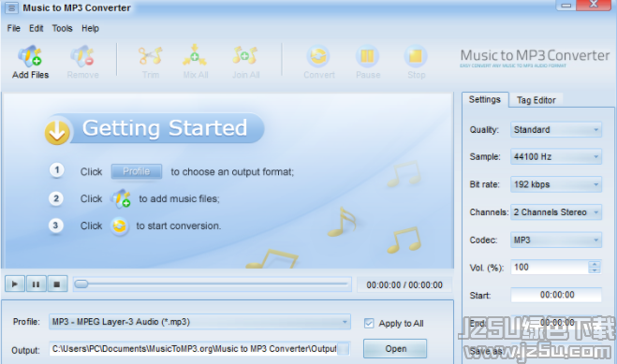Viewport: 617px width, 364px height.
Task: Close the Music to MP3 Converter window
Action: pyautogui.click(x=594, y=5)
